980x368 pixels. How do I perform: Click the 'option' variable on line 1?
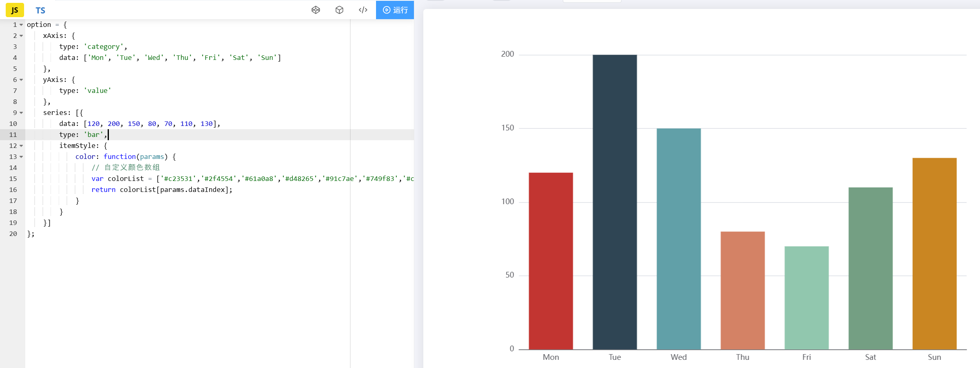(x=39, y=25)
